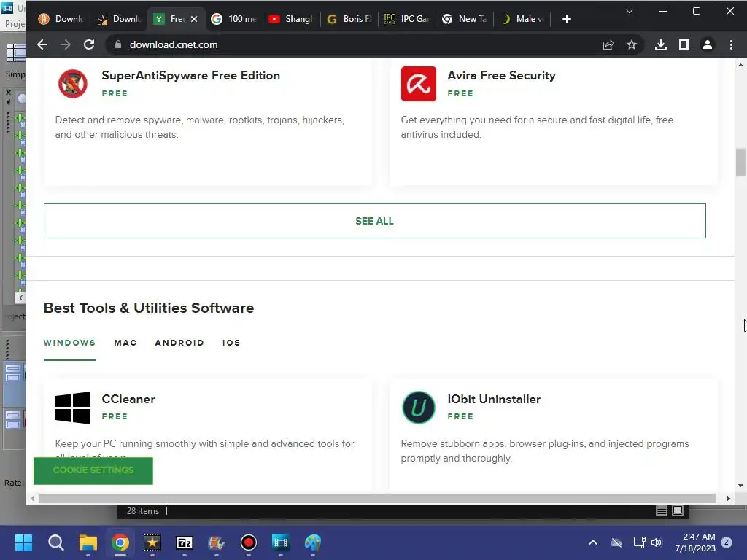Close the active Free tab
Screen dimensions: 747x560
194,19
